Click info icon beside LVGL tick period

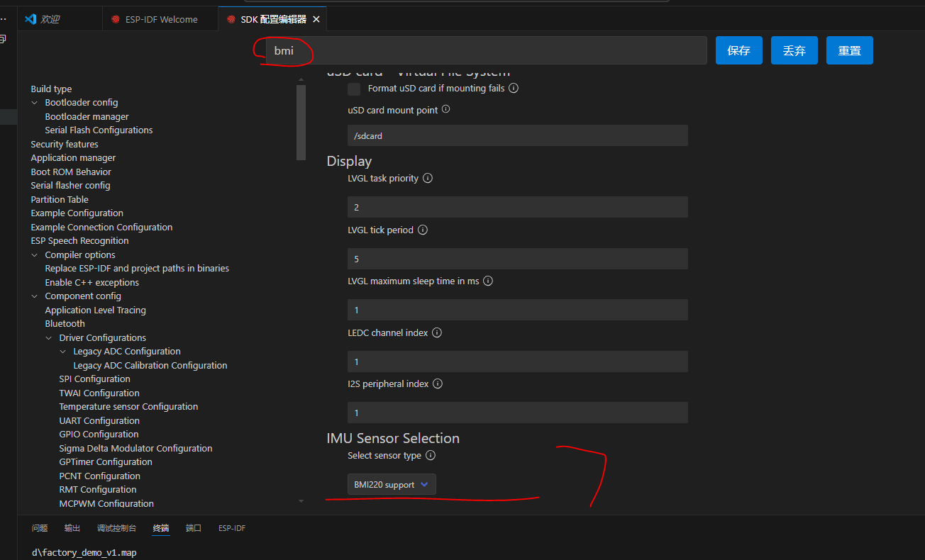pyautogui.click(x=423, y=230)
